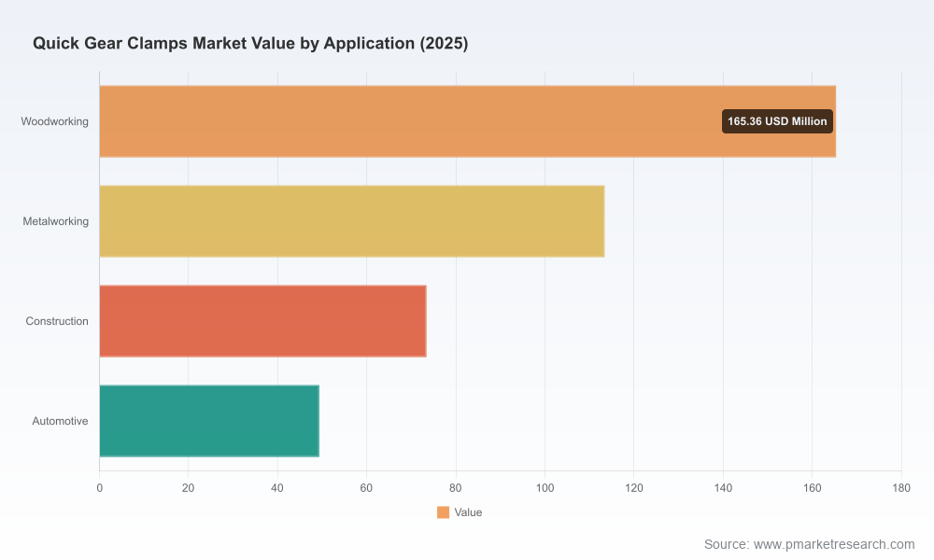Click the Woodworking orange bar
934x560 pixels.
click(468, 121)
